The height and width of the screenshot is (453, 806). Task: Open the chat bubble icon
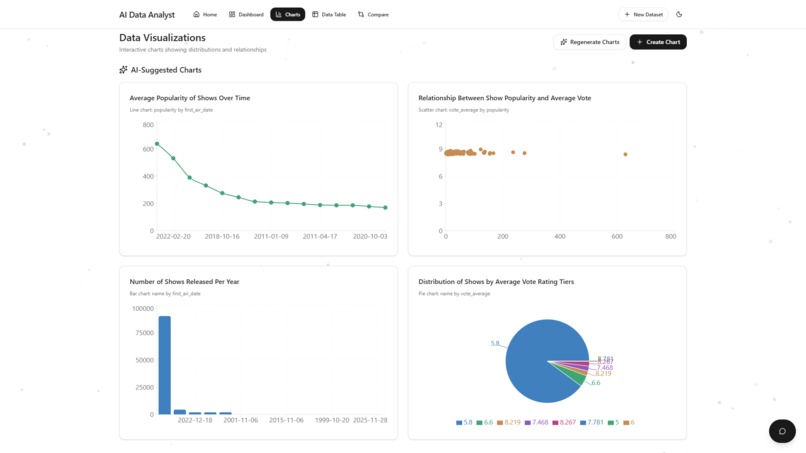[782, 431]
